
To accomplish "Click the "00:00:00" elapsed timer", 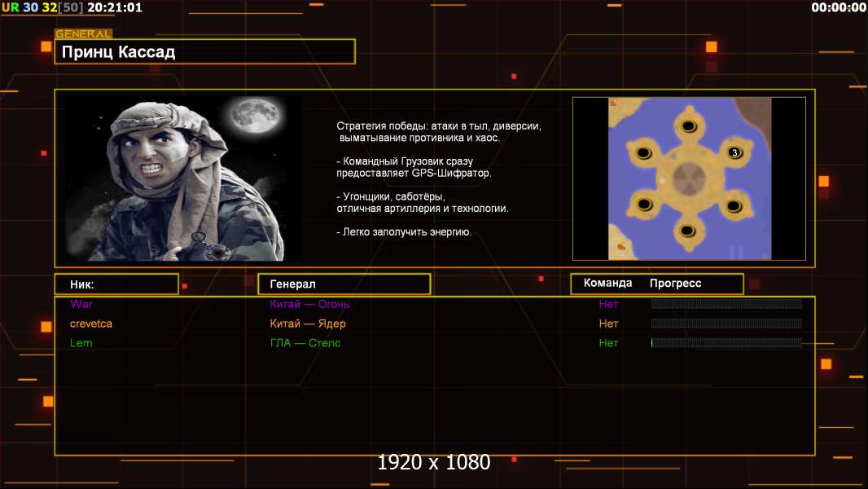I will (x=838, y=7).
